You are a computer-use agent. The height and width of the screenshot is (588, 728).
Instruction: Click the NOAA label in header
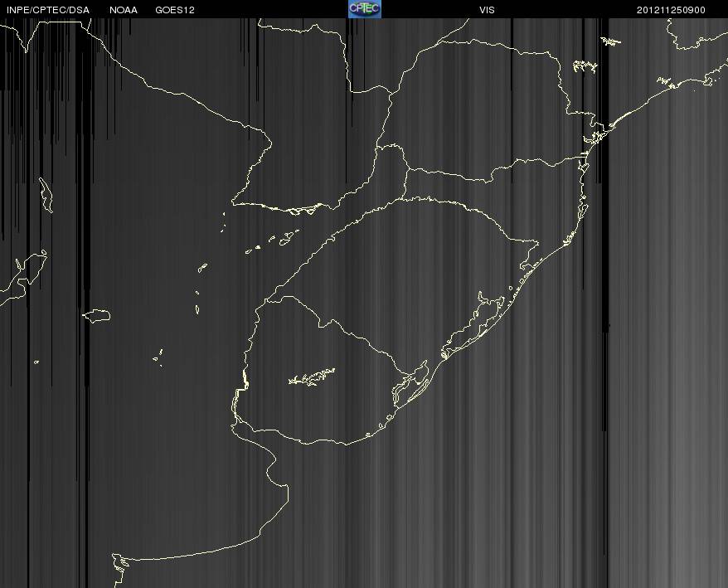(124, 10)
